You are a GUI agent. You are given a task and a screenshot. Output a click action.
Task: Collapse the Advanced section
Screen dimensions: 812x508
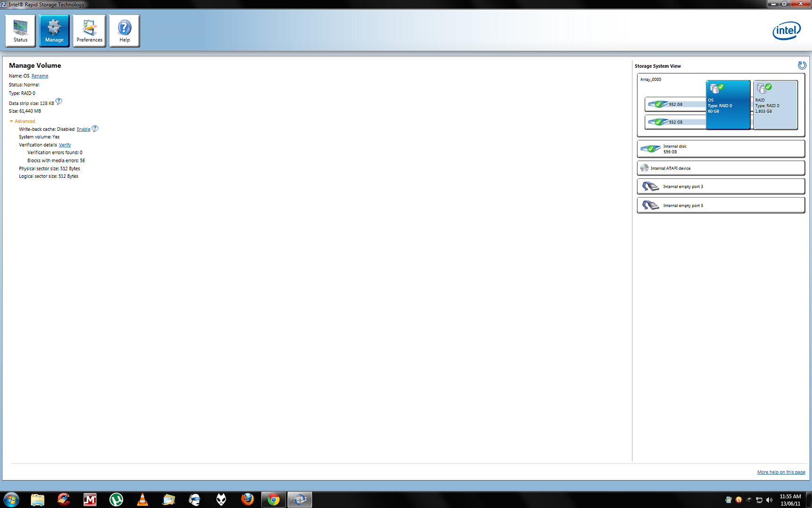[x=22, y=121]
